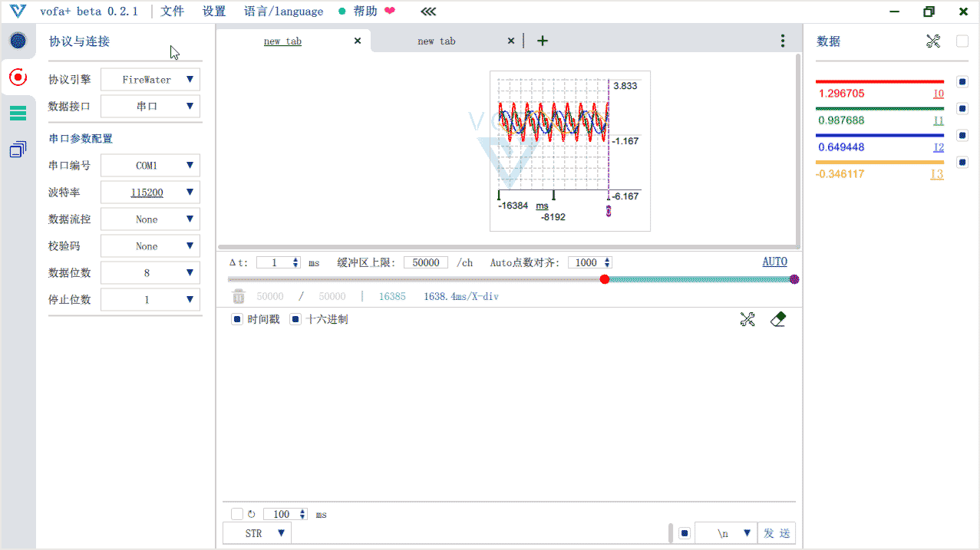
Task: Open the 帮助 menu
Action: [x=365, y=12]
